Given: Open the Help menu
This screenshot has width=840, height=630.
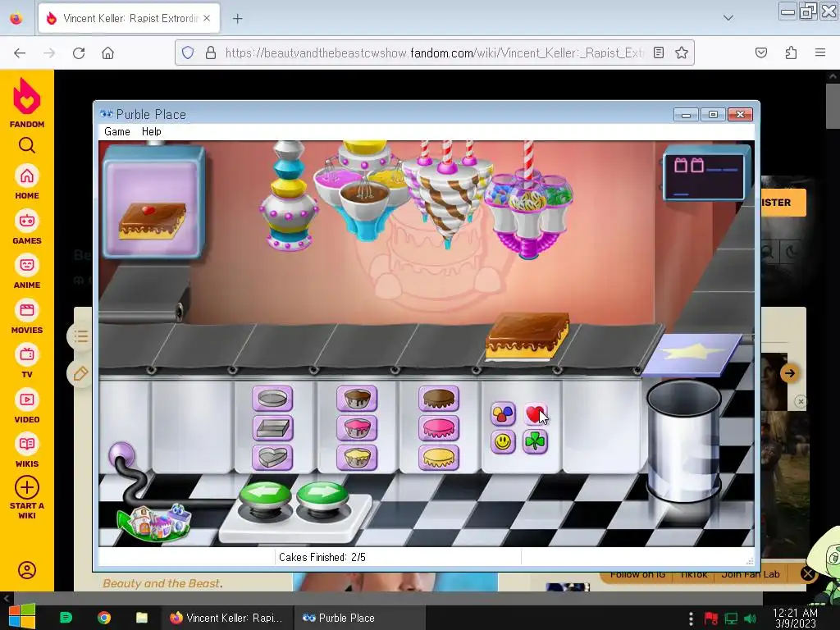Looking at the screenshot, I should [152, 131].
